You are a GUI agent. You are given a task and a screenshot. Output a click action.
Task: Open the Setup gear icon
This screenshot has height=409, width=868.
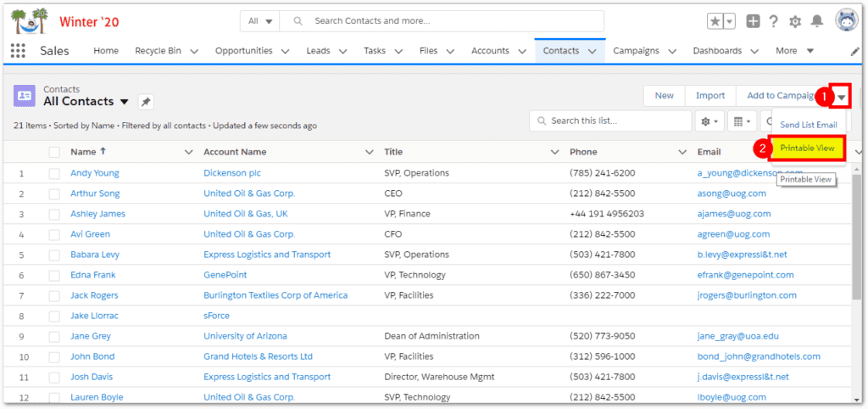tap(795, 21)
